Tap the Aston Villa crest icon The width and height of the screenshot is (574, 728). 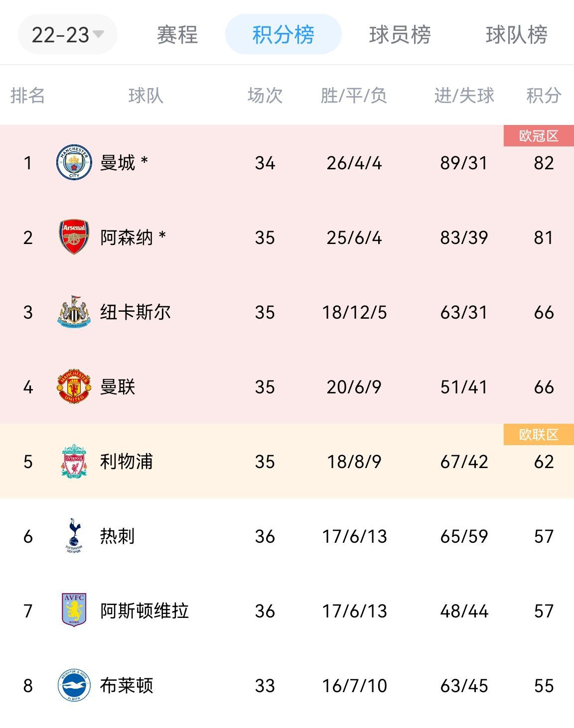point(74,610)
